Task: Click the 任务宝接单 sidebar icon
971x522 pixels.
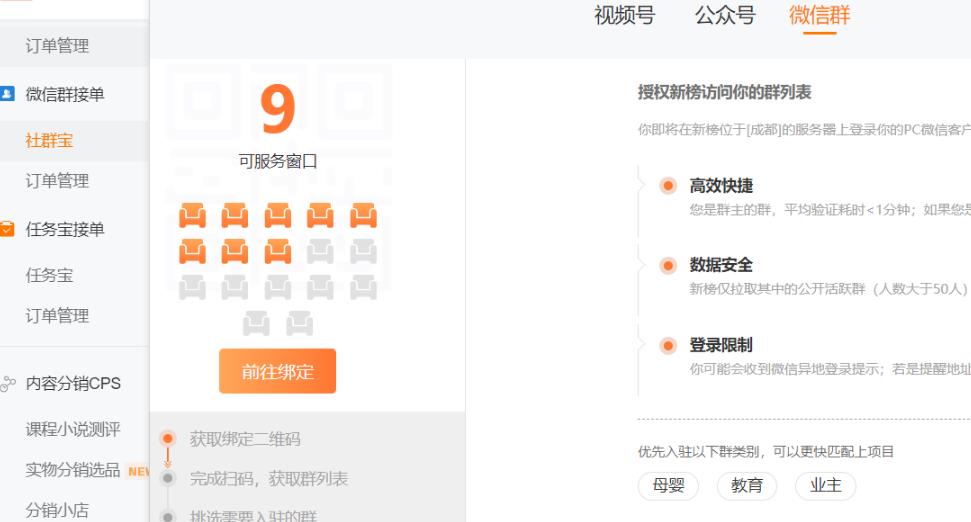Action: pyautogui.click(x=8, y=230)
